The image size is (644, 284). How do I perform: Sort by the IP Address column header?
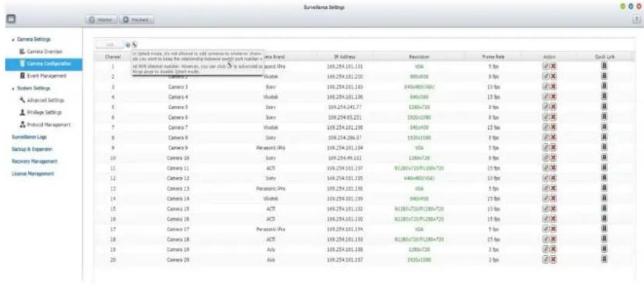tap(342, 58)
